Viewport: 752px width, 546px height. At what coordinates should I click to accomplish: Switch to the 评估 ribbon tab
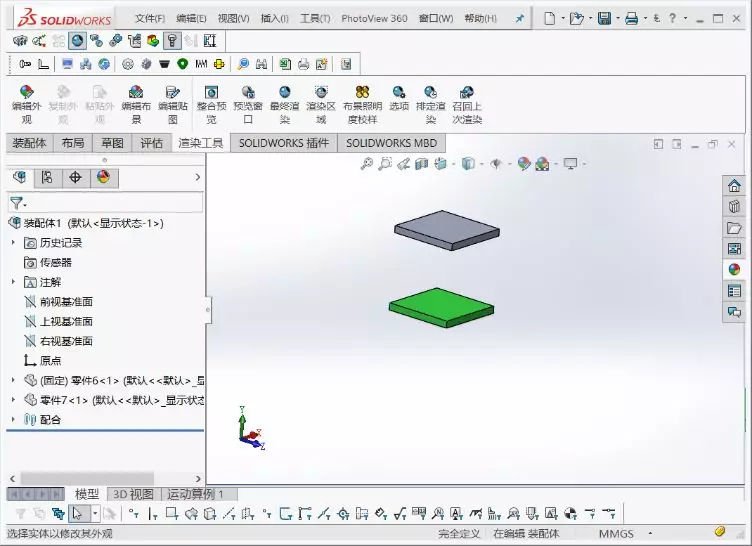pos(151,143)
